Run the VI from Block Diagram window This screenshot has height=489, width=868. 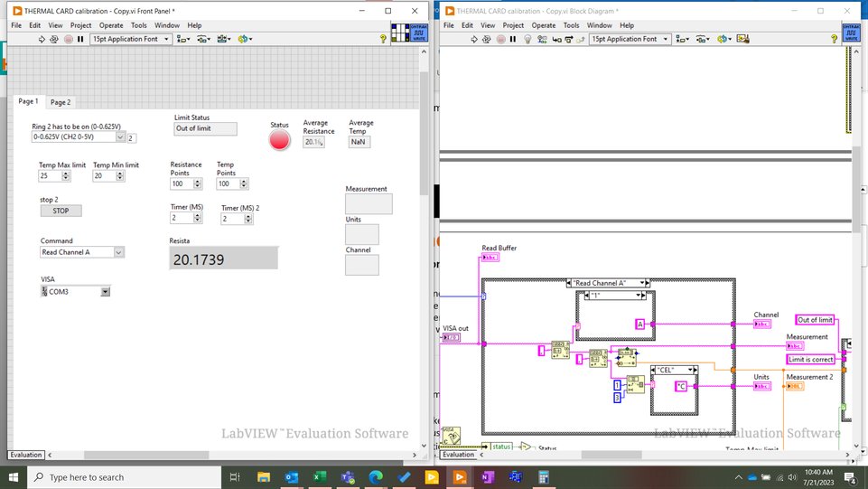(474, 40)
